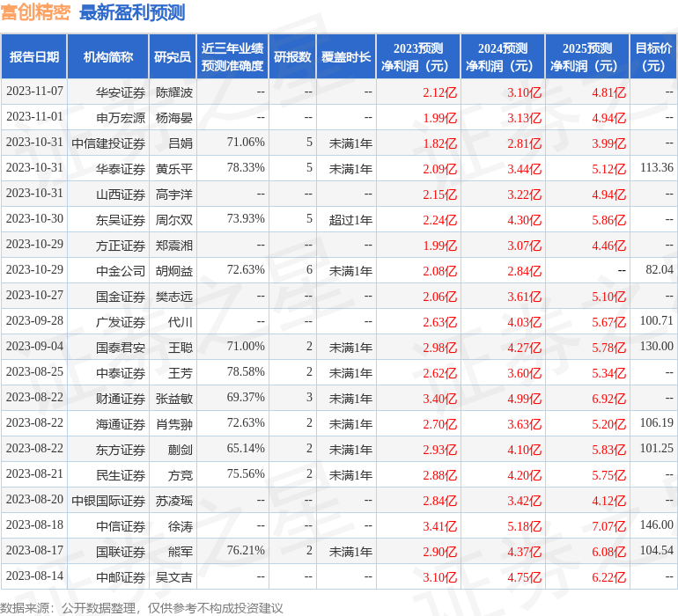
Task: Click 2025 forecast 7.07亿
Action: click(x=608, y=526)
